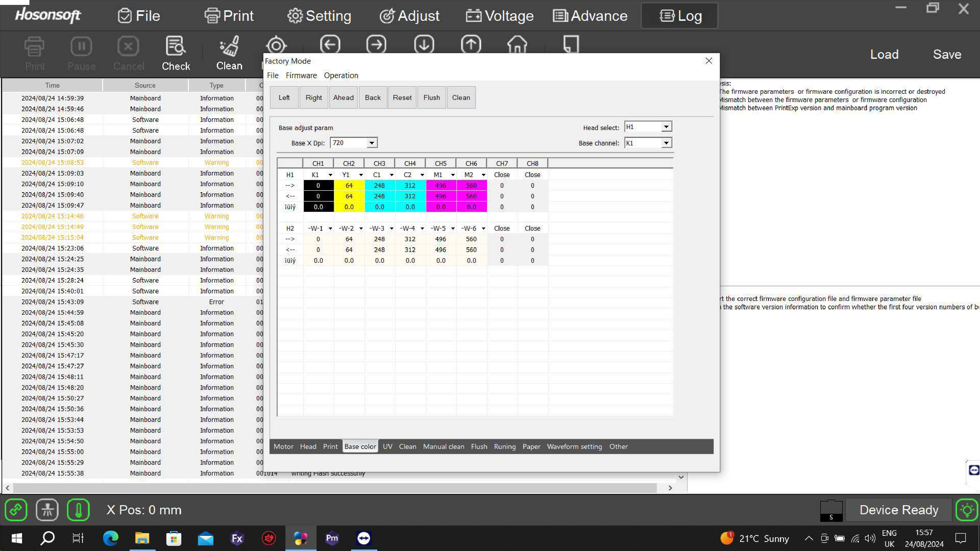980x551 pixels.
Task: Open the H1 CH2 Y1 channel dropdown
Action: 360,175
